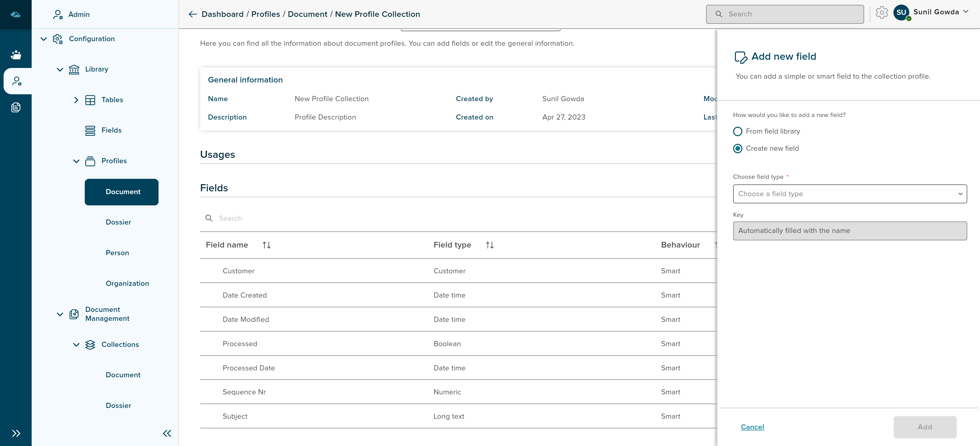
Task: Select the Create new field option
Action: coord(738,148)
